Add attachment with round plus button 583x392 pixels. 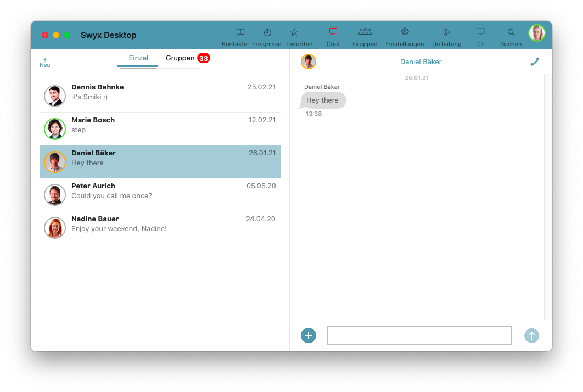(308, 335)
